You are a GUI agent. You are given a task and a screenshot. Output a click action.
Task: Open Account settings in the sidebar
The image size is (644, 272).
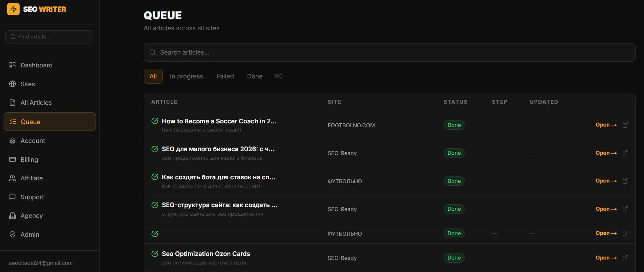tap(50, 141)
